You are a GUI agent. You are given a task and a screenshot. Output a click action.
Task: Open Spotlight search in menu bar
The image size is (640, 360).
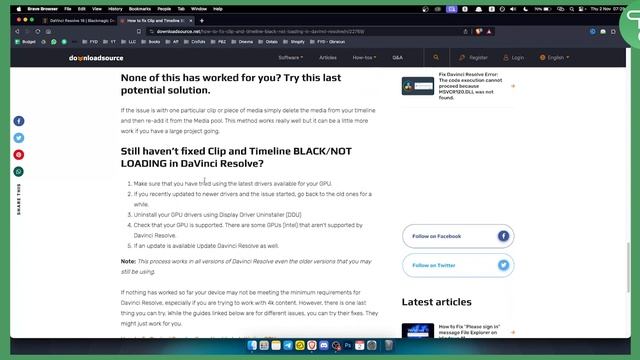click(572, 9)
